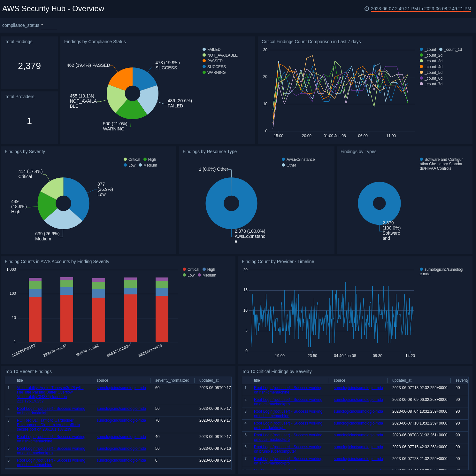This screenshot has height=476, width=476.
Task: Open Critical Findings row 1 Root Login link
Action: tap(288, 390)
